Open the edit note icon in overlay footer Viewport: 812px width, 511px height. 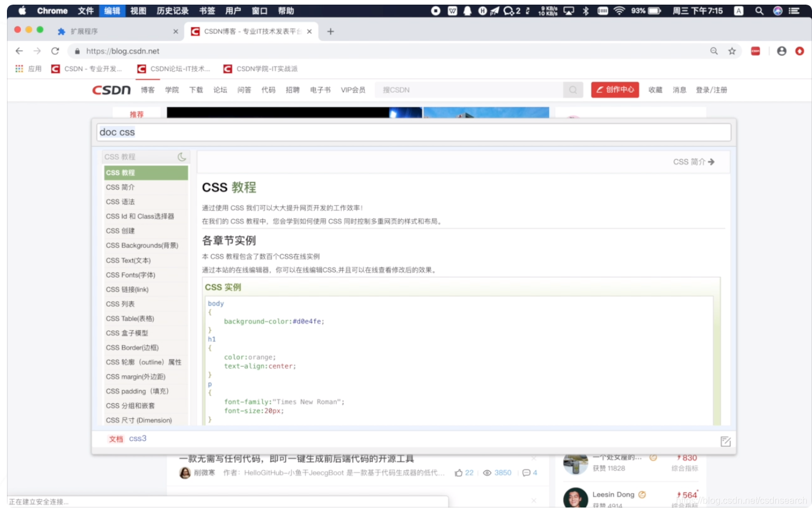point(726,441)
